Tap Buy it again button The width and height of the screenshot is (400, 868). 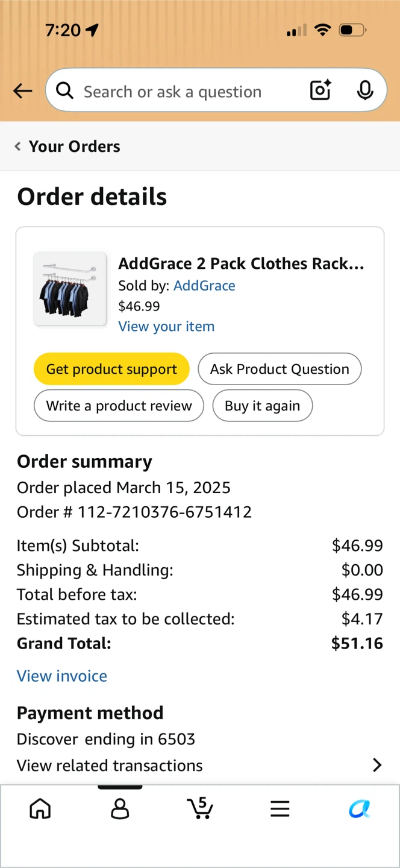click(x=262, y=406)
